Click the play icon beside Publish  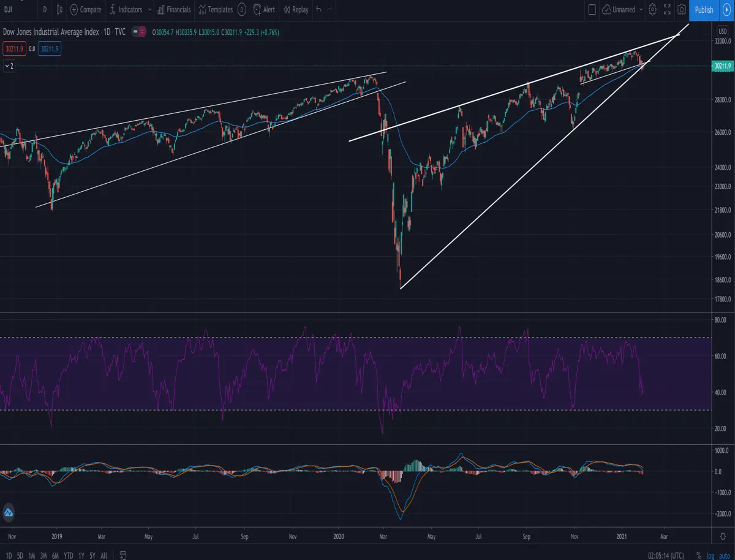pyautogui.click(x=726, y=10)
